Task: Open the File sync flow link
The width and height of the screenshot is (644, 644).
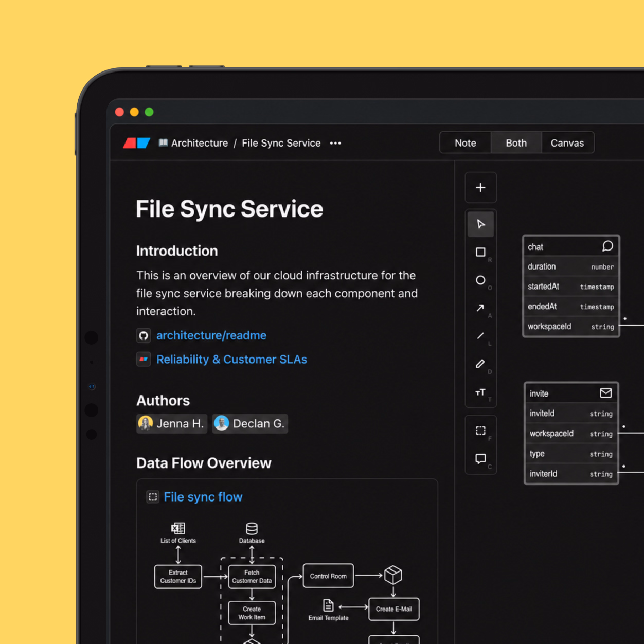Action: pyautogui.click(x=203, y=497)
